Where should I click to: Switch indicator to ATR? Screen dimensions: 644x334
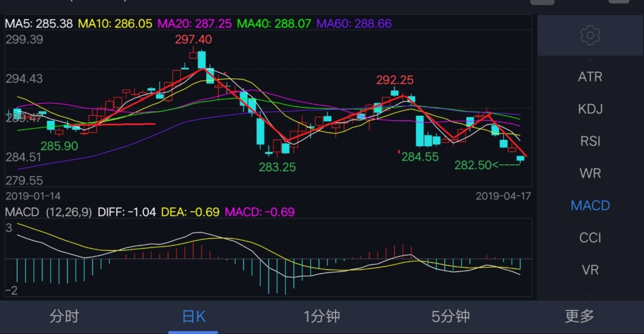[590, 76]
